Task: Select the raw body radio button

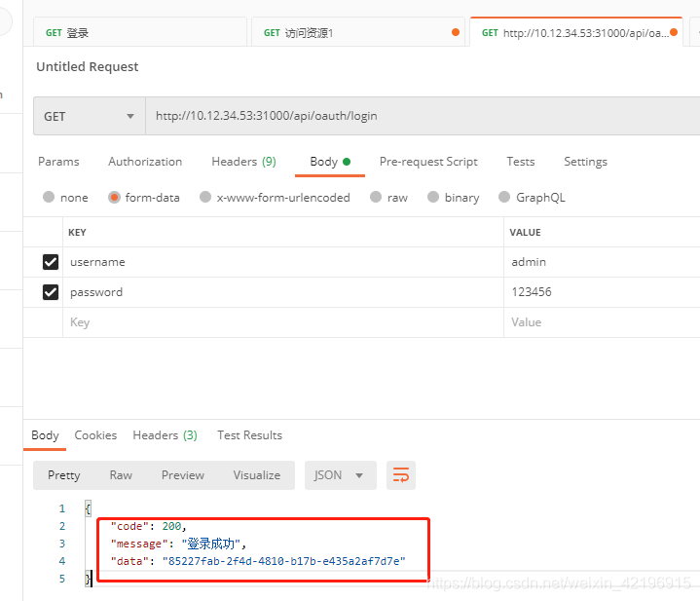Action: coord(376,197)
